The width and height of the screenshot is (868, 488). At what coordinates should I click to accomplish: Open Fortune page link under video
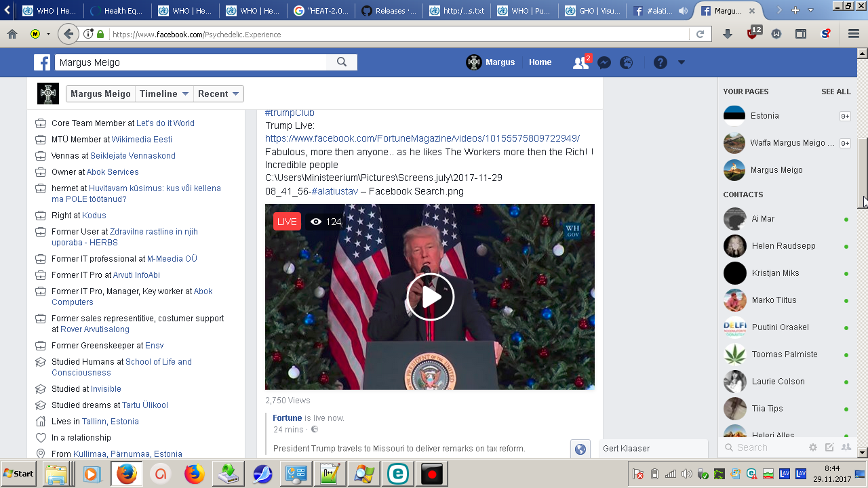pyautogui.click(x=288, y=418)
